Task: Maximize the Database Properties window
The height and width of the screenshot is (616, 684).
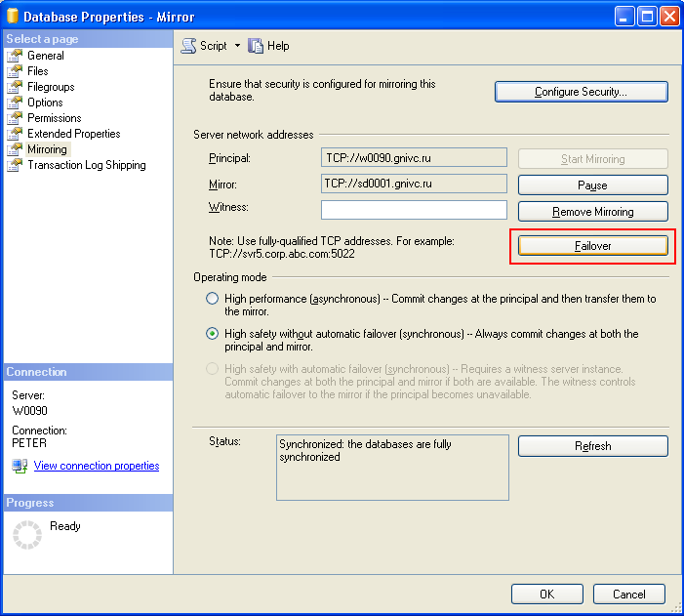Action: (x=647, y=17)
